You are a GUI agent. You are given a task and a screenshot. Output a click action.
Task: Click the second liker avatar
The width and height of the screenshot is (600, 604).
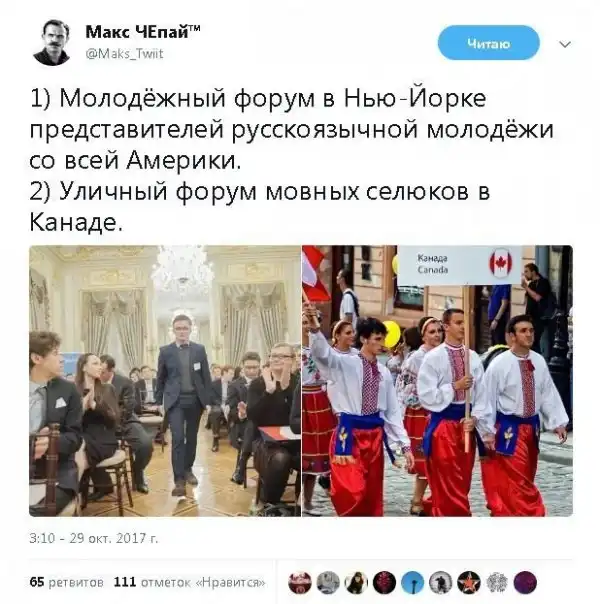click(328, 582)
